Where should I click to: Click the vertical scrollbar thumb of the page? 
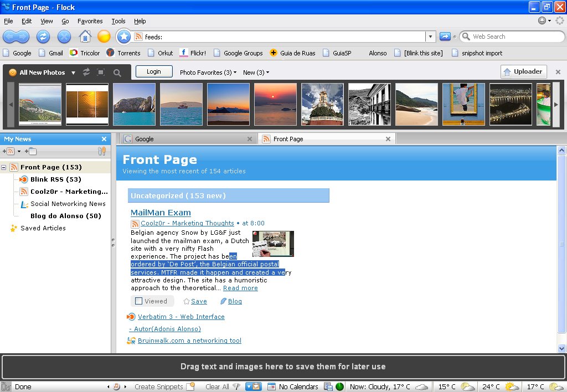[x=561, y=244]
